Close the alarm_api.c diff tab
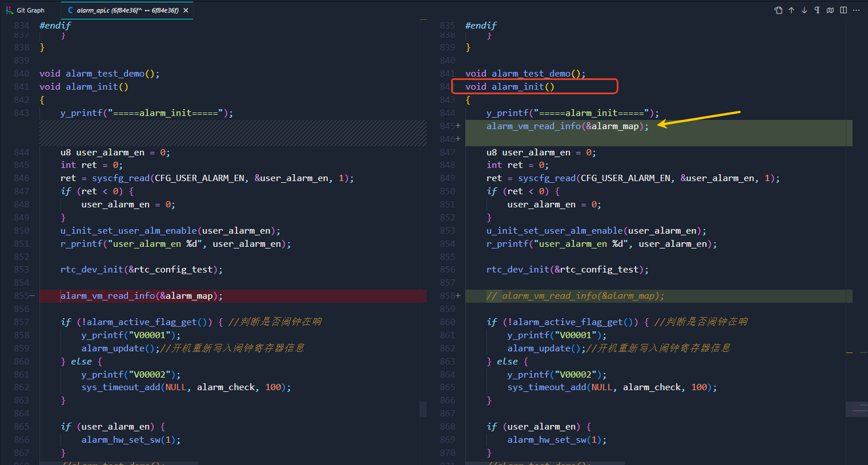The height and width of the screenshot is (465, 868). pyautogui.click(x=186, y=10)
